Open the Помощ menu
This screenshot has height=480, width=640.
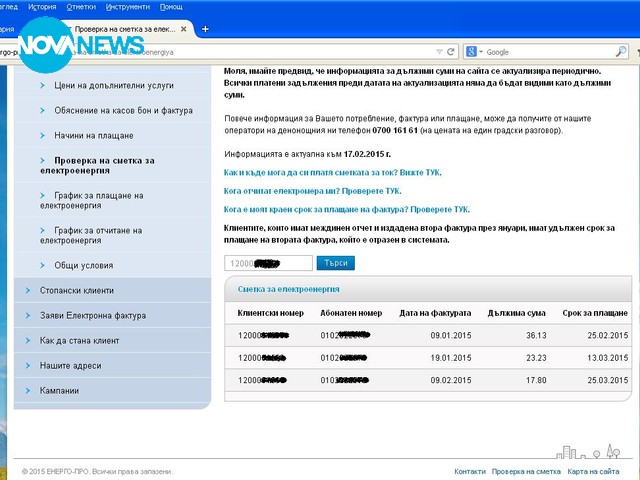click(x=172, y=6)
